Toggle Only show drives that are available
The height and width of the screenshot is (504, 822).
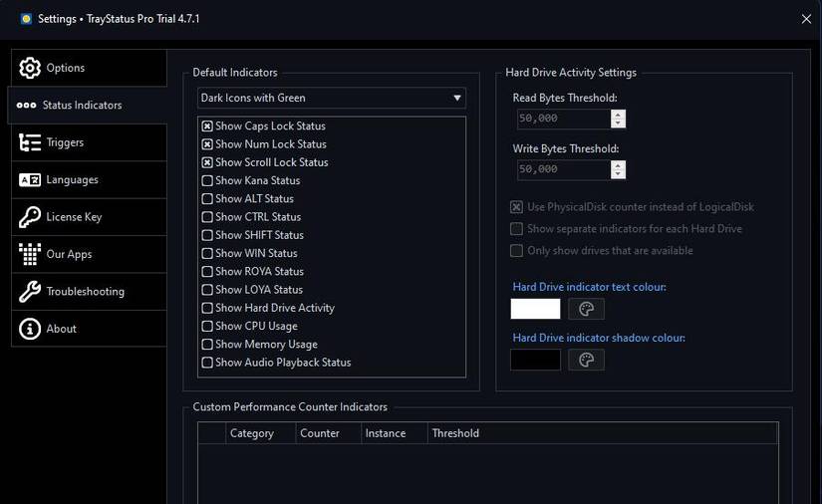click(516, 251)
